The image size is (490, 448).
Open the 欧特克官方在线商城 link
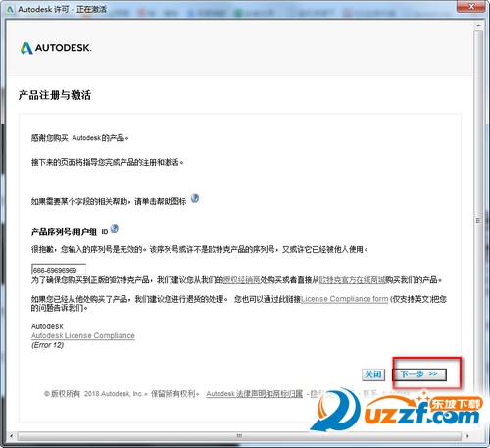click(352, 280)
